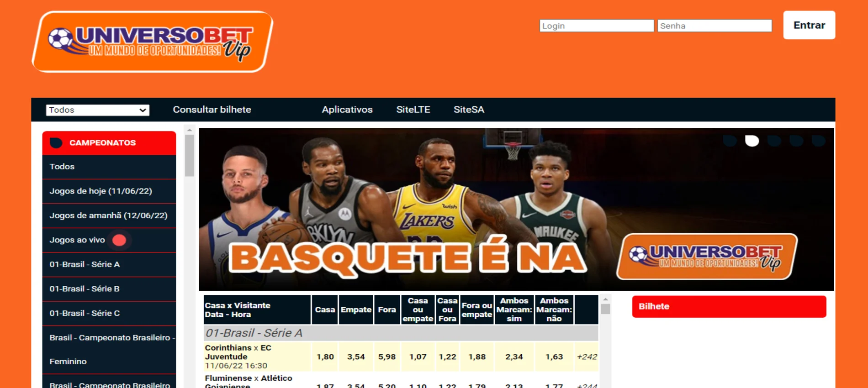
Task: Open the Aplicativos menu item
Action: tap(347, 110)
